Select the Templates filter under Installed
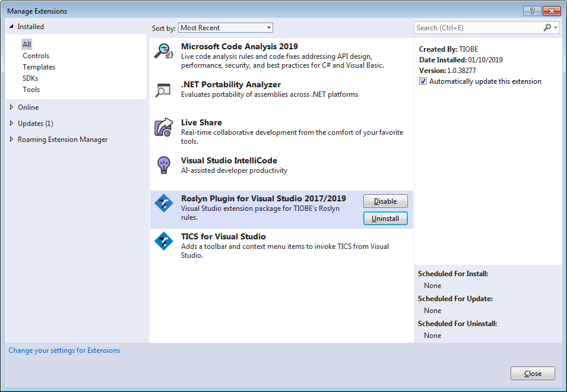 click(x=39, y=67)
